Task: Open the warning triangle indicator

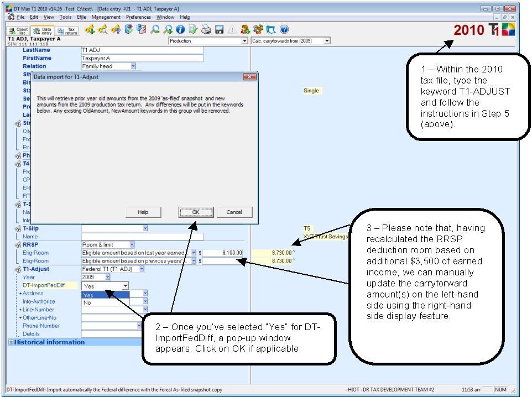Action: pyautogui.click(x=232, y=29)
